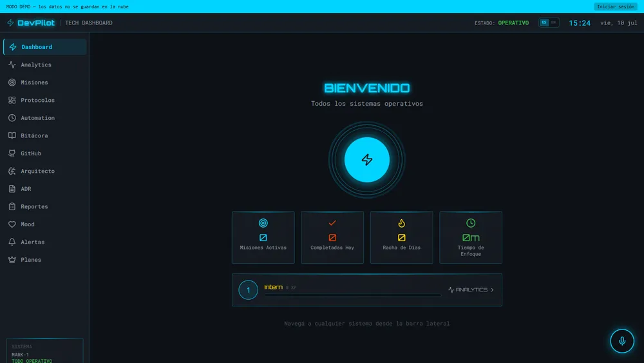The width and height of the screenshot is (644, 363).
Task: Click the Planes crown icon in sidebar
Action: (12, 259)
